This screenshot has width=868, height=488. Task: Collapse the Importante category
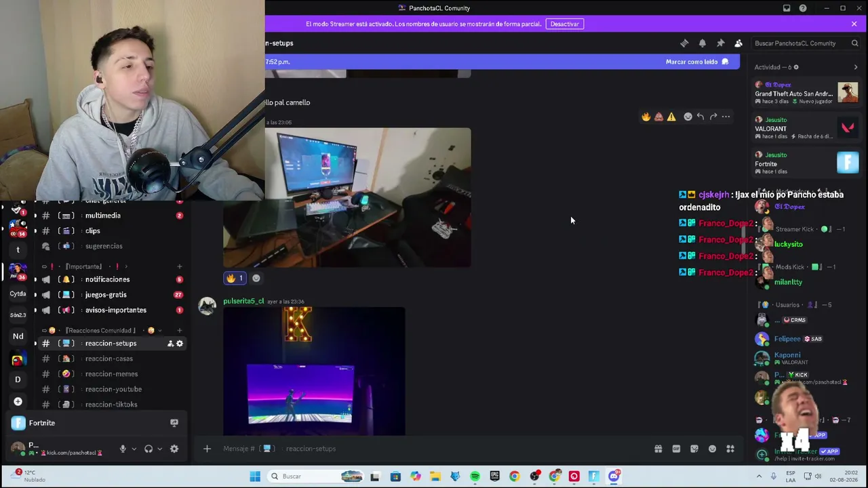point(83,266)
